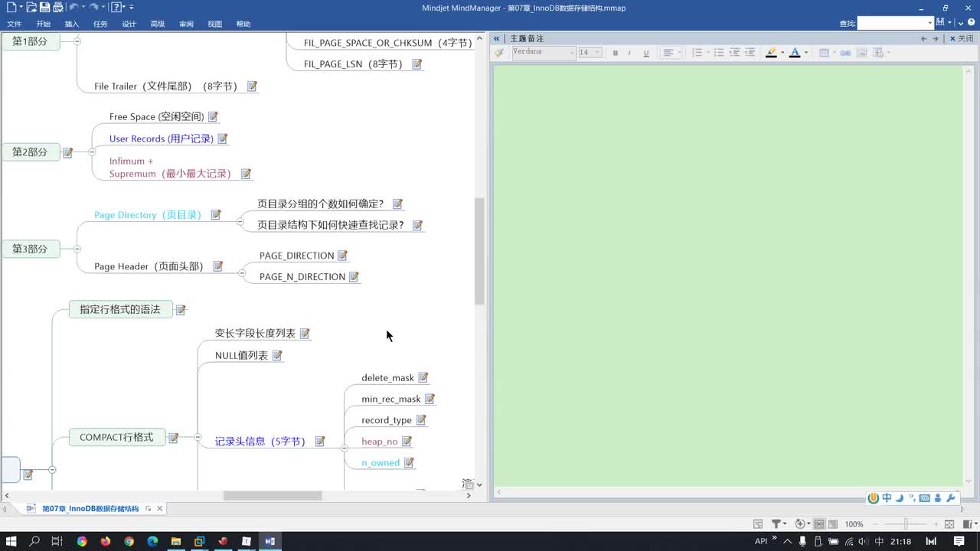Open the 审阅 ribbon tab
Image resolution: width=980 pixels, height=551 pixels.
point(186,24)
